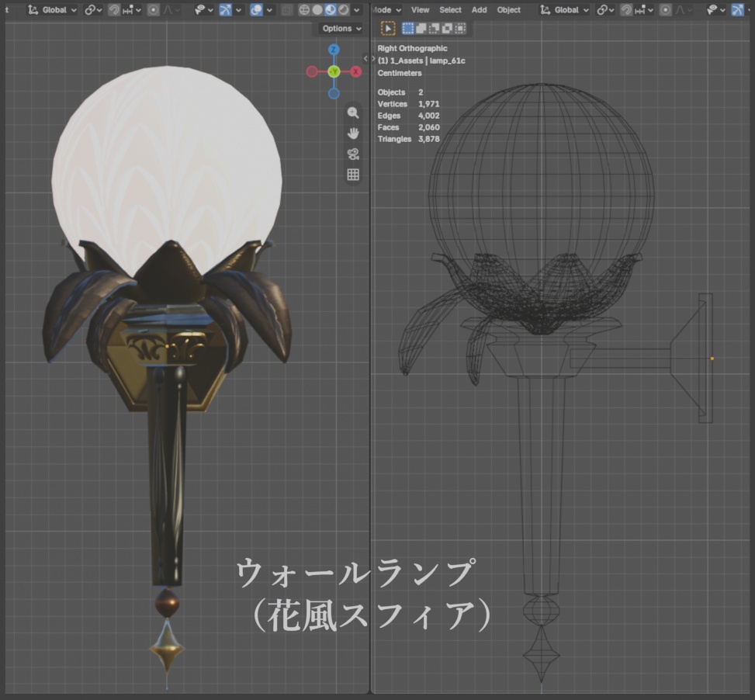Click the Faces 2,060 statistic
Image resolution: width=755 pixels, height=700 pixels.
408,127
